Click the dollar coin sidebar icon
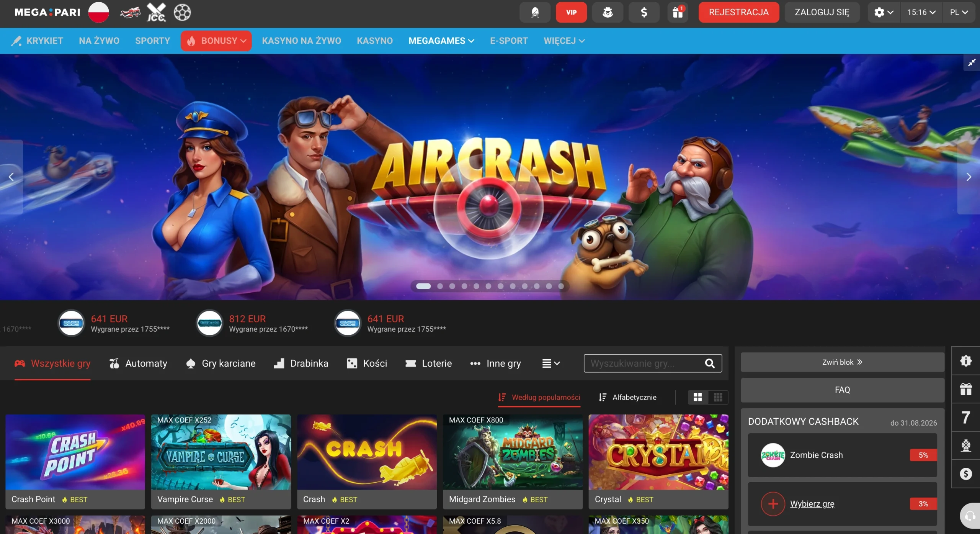This screenshot has width=980, height=534. pos(965,474)
